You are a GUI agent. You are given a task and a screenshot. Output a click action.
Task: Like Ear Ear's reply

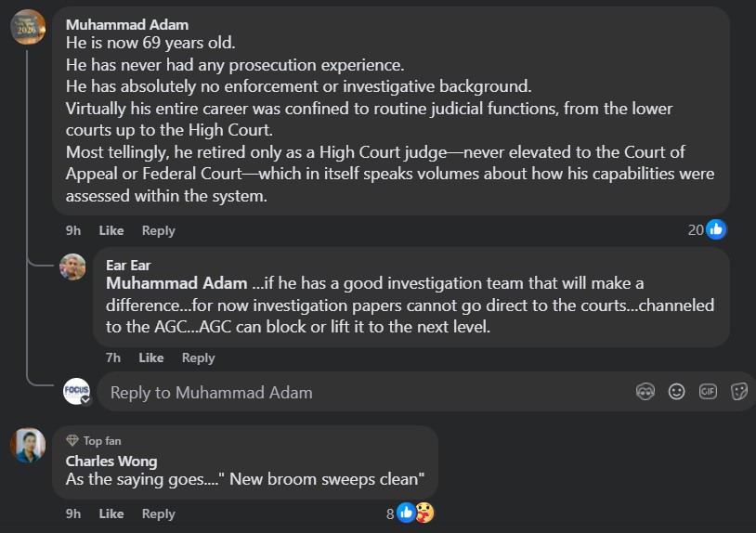pos(150,357)
